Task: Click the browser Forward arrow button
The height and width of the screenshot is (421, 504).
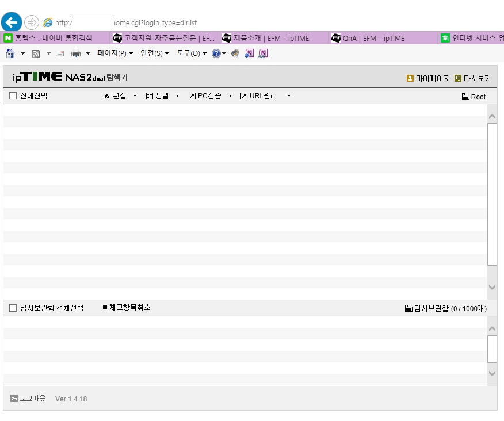Action: pyautogui.click(x=32, y=22)
